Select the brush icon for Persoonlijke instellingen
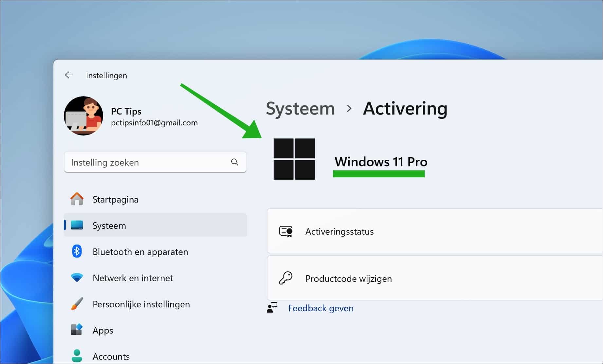This screenshot has width=603, height=364. tap(76, 304)
